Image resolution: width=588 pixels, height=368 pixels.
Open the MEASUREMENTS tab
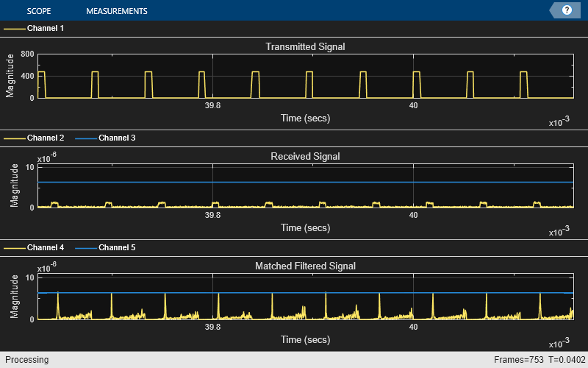pyautogui.click(x=117, y=11)
